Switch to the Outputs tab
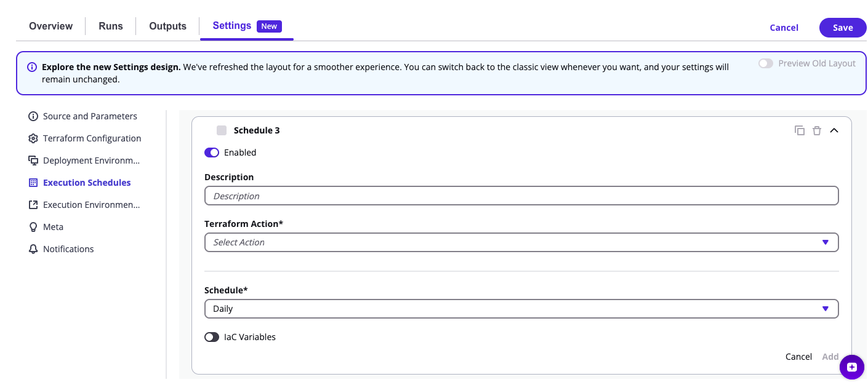 [167, 26]
